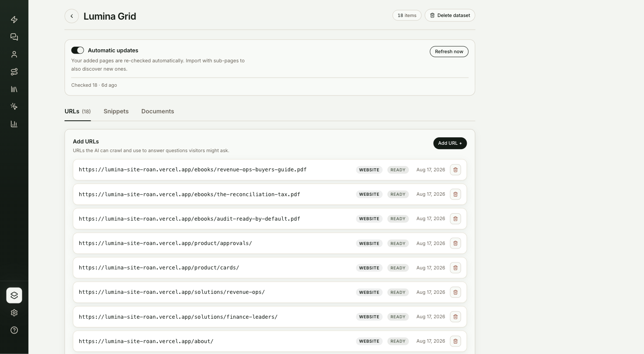Screen dimensions: 644x354
Task: Click the date on product/approvals/ row
Action: pos(430,243)
